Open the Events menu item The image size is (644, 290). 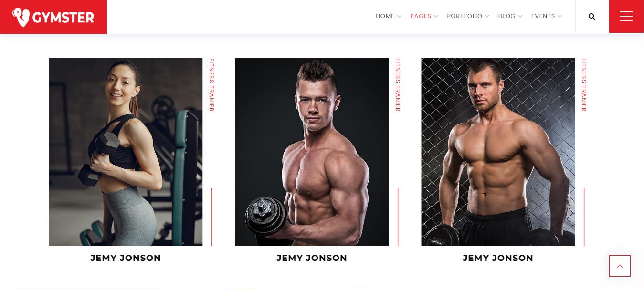click(x=543, y=16)
